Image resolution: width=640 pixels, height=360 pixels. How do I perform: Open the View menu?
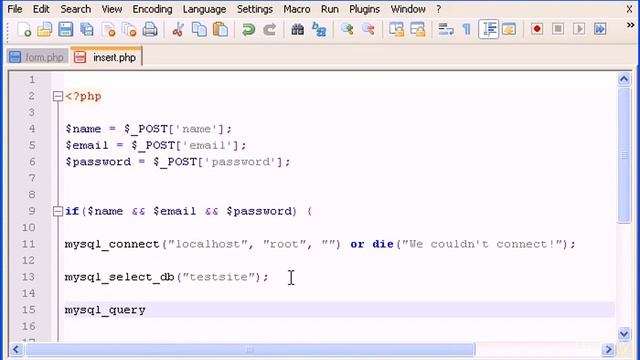point(111,9)
